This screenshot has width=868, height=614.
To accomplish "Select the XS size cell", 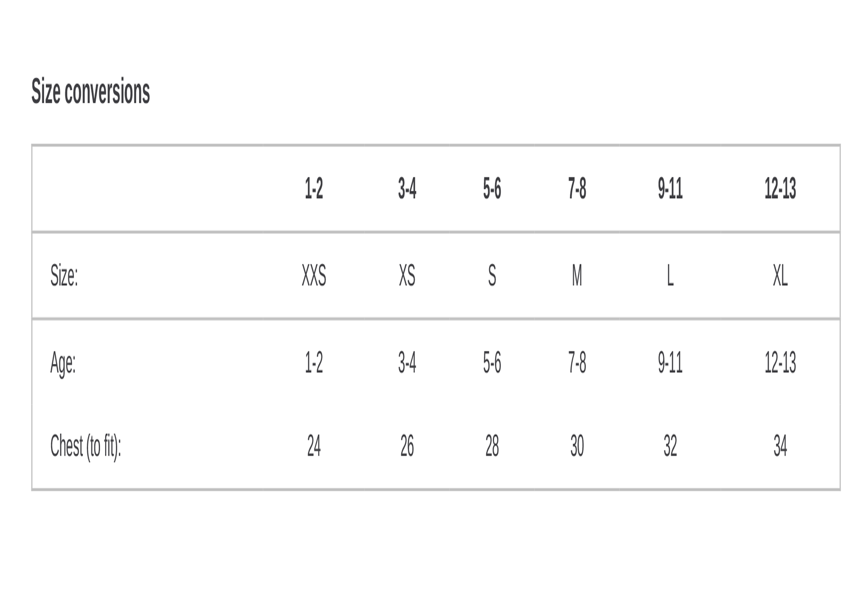I will pyautogui.click(x=407, y=275).
